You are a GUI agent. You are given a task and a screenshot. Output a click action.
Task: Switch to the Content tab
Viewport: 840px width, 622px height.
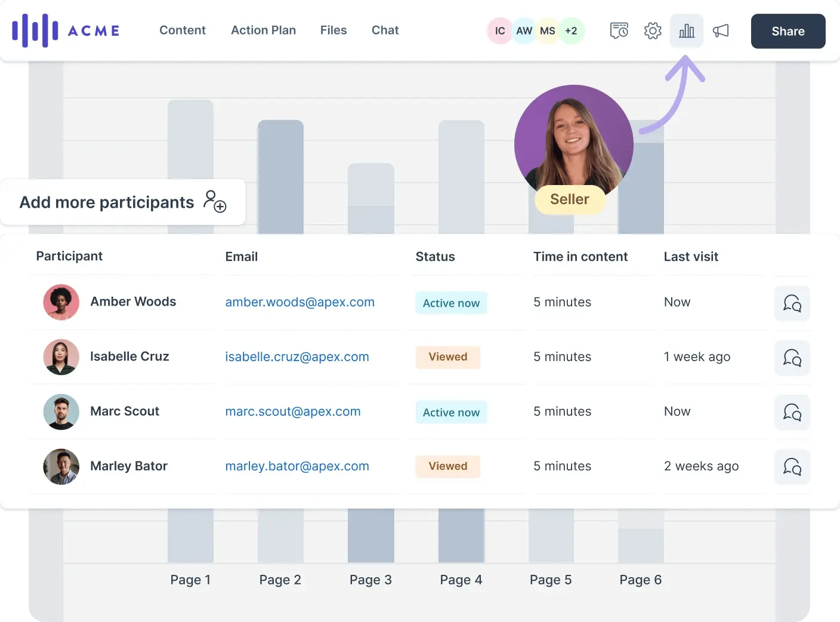point(183,30)
